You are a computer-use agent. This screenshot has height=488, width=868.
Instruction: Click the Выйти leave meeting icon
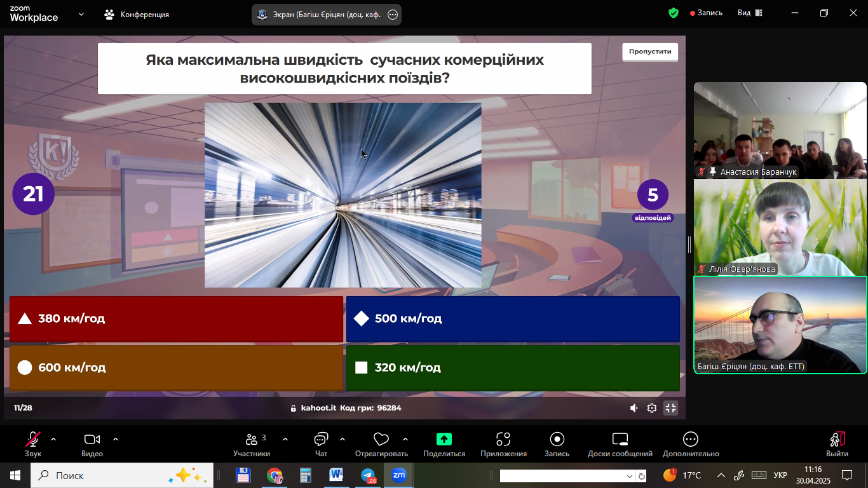pyautogui.click(x=837, y=439)
